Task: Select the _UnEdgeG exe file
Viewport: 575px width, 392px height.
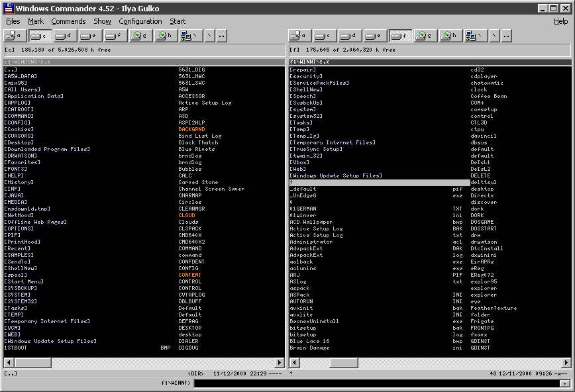Action: pyautogui.click(x=376, y=195)
